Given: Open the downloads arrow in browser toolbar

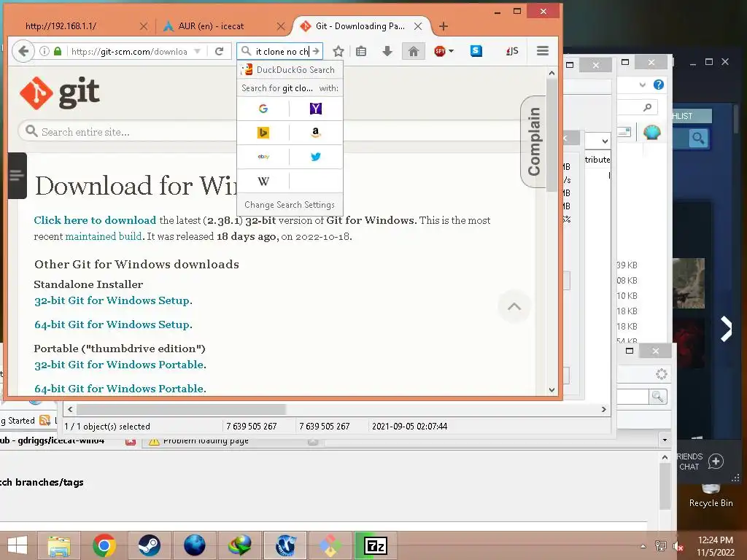Looking at the screenshot, I should pos(387,51).
